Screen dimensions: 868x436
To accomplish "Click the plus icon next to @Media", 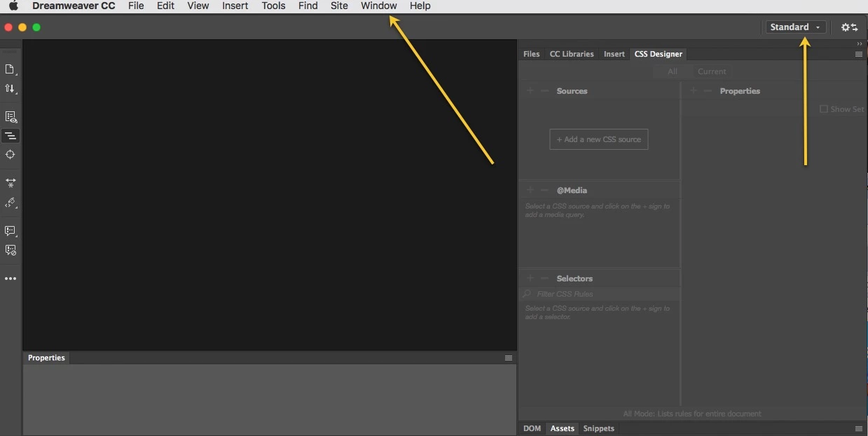I will tap(530, 190).
